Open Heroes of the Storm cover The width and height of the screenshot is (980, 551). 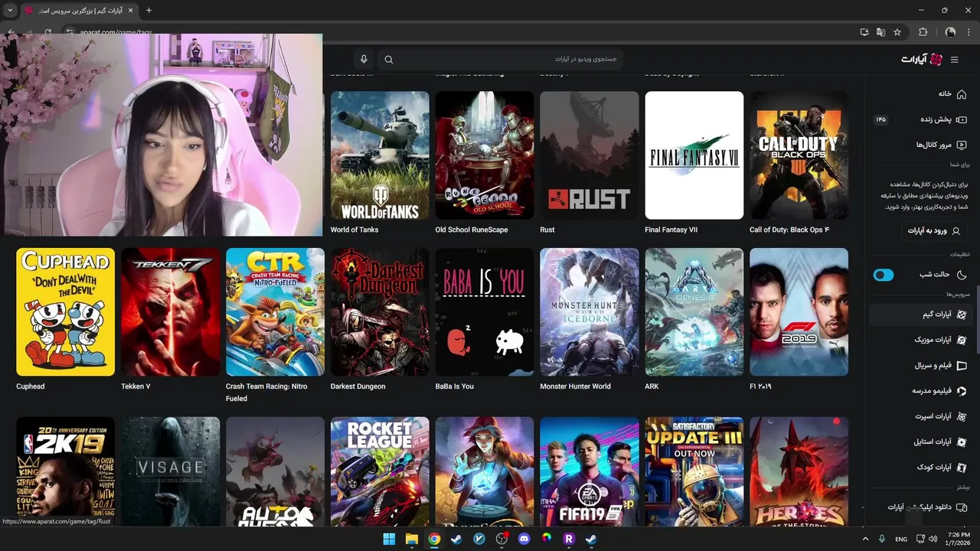[x=799, y=471]
